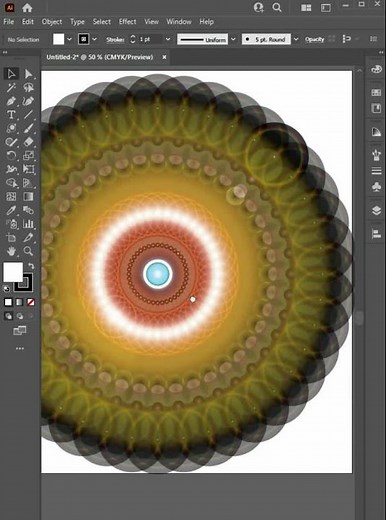The image size is (386, 520).
Task: Choose the Hand tool
Action: [11, 251]
